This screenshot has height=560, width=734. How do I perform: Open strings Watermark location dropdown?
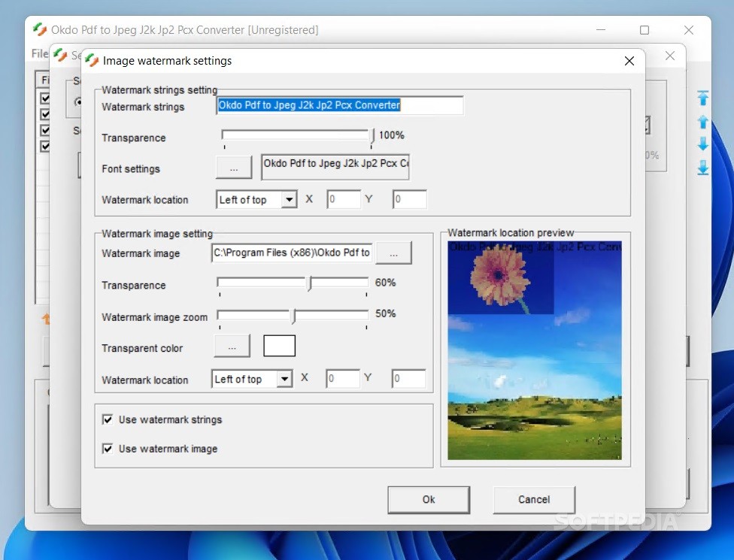pyautogui.click(x=290, y=200)
